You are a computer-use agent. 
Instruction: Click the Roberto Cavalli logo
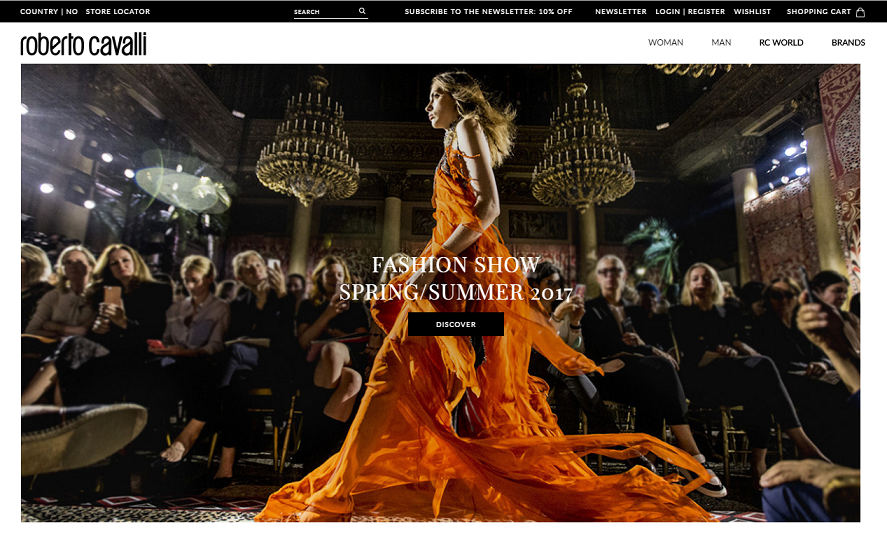click(83, 44)
